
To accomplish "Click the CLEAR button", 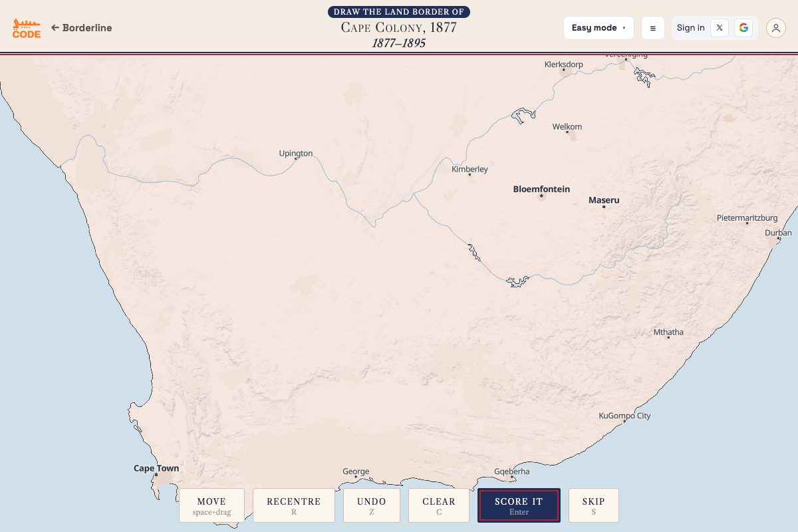I will point(439,505).
